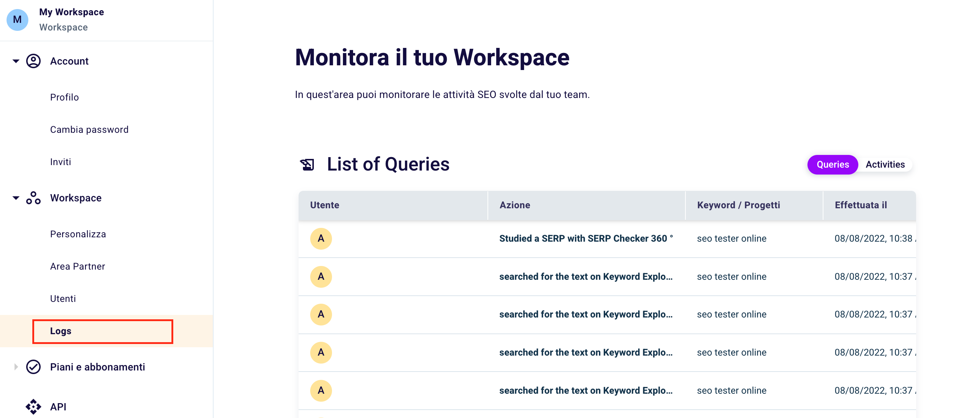Open Area Partner page
The height and width of the screenshot is (418, 980).
click(78, 266)
